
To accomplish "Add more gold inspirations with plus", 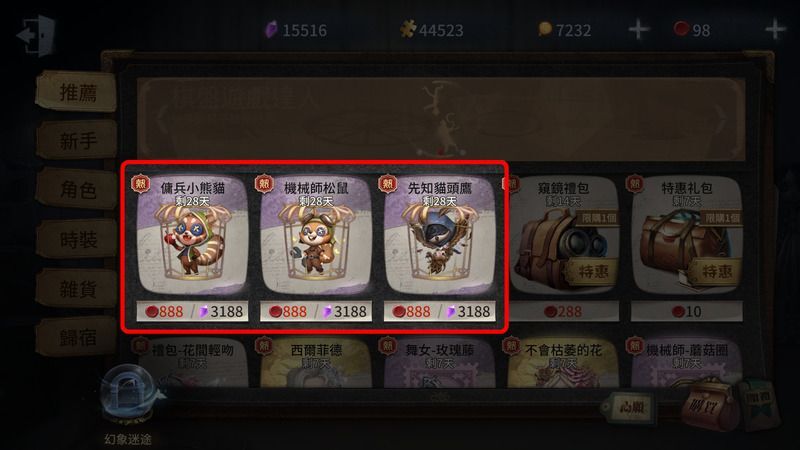I will click(639, 29).
